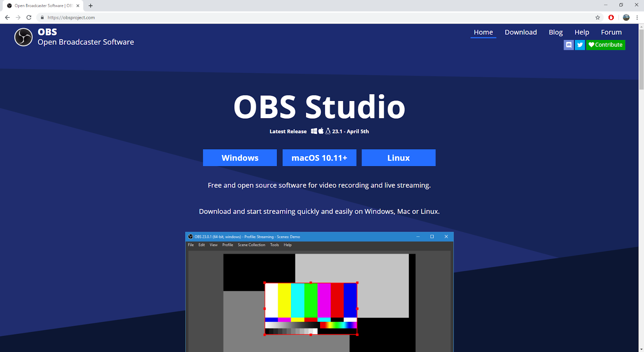Download OBS for Linux
Image resolution: width=644 pixels, height=352 pixels.
pos(398,158)
